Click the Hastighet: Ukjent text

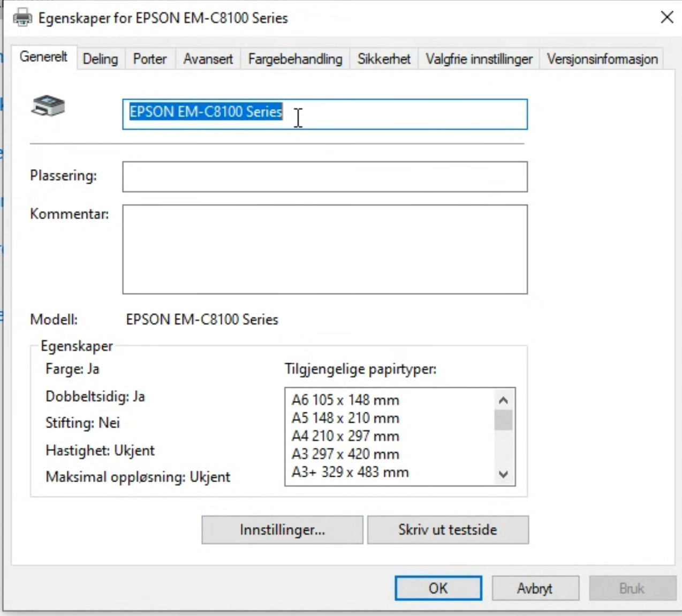click(100, 450)
